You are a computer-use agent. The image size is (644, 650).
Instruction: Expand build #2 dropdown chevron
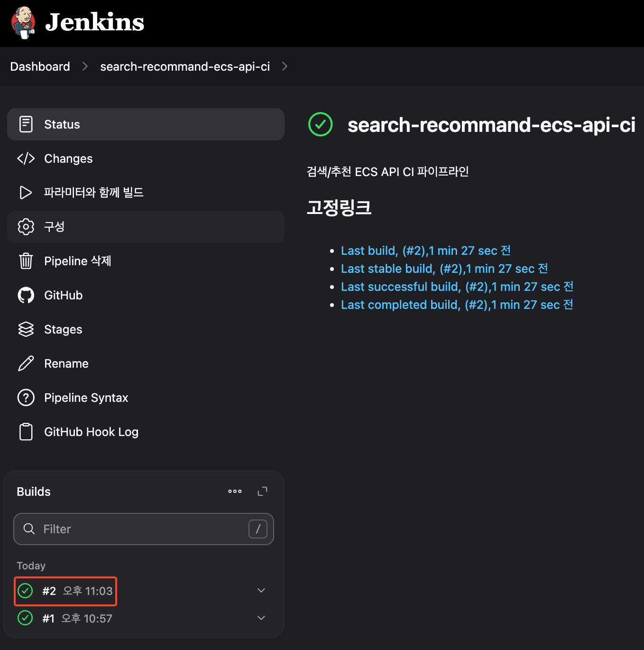pyautogui.click(x=261, y=591)
